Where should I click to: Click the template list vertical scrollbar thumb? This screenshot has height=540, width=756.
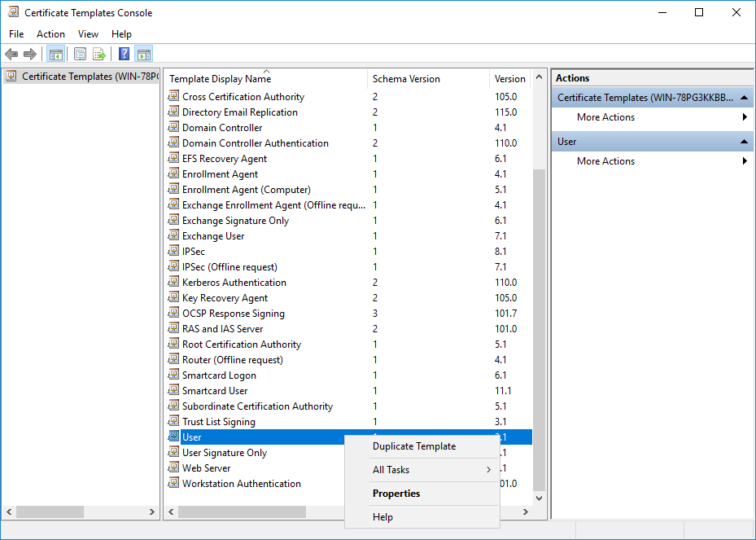click(x=539, y=330)
